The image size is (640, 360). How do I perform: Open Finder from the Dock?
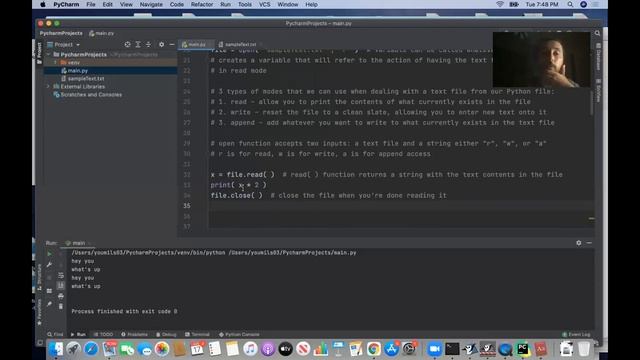tap(56, 349)
